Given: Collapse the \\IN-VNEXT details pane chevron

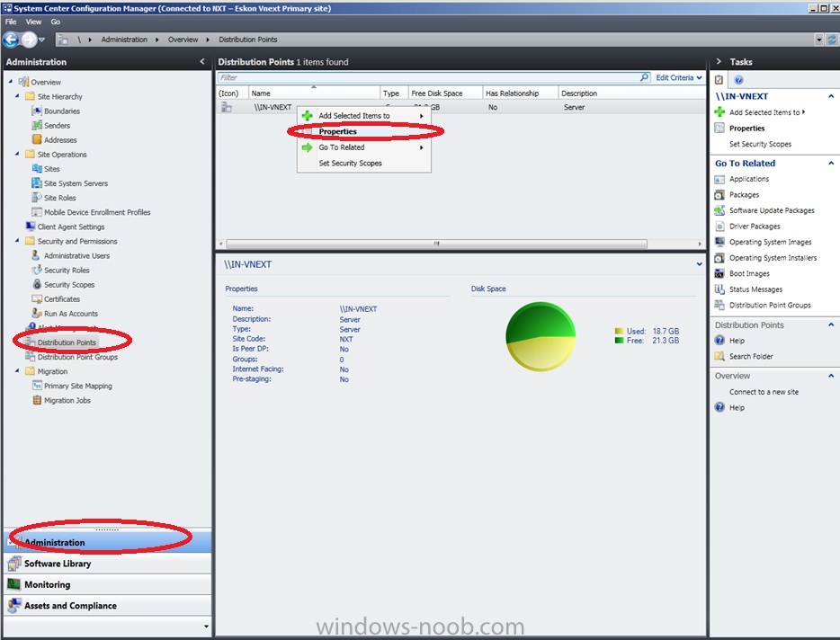Looking at the screenshot, I should point(699,264).
